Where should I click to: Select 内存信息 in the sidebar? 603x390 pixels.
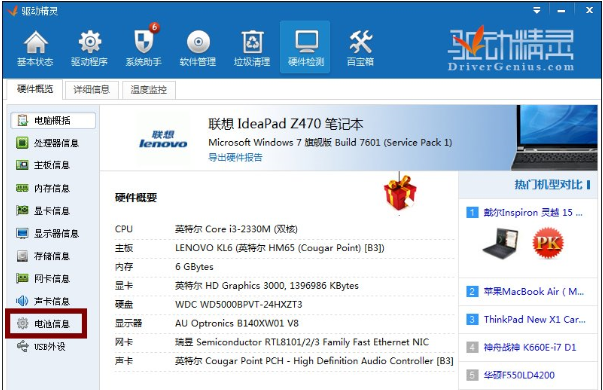click(x=43, y=188)
